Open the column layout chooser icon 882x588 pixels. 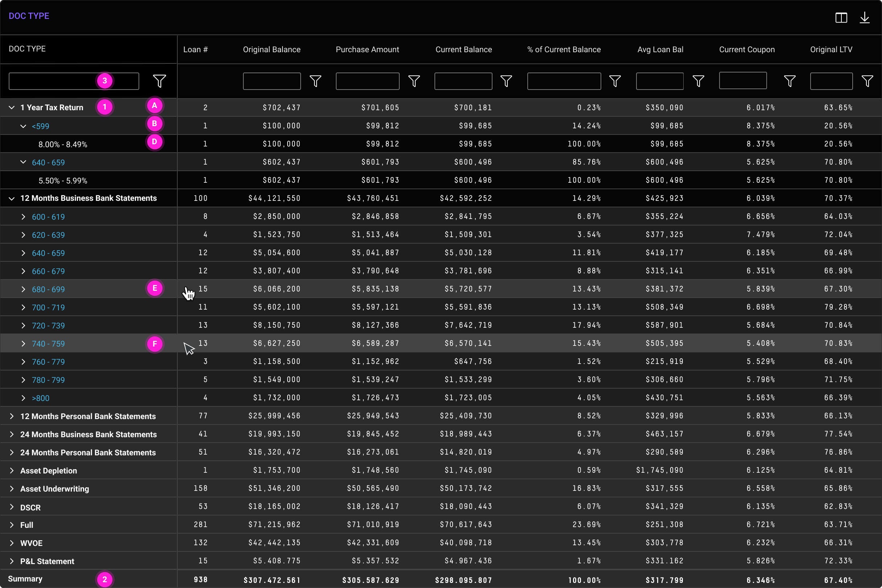pyautogui.click(x=841, y=18)
